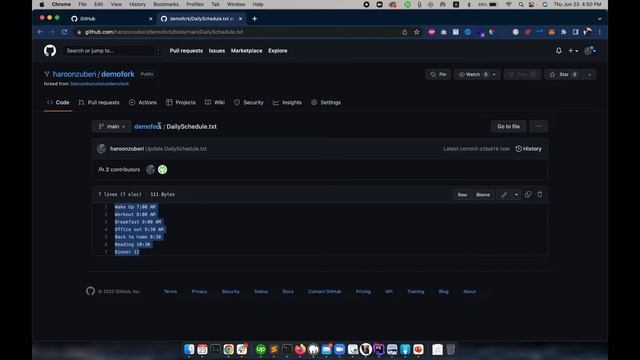This screenshot has height=360, width=640.
Task: Open the Contact GitHub footer link
Action: pyautogui.click(x=324, y=291)
